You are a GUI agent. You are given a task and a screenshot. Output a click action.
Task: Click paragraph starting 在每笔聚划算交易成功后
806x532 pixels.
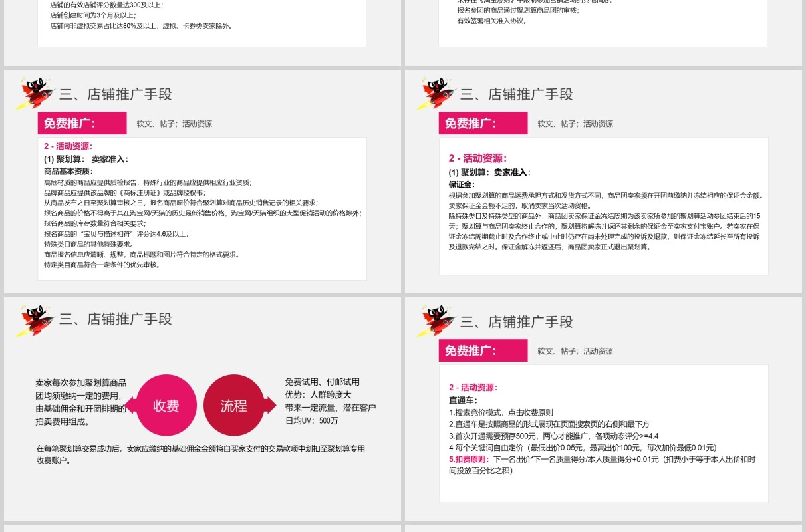tap(201, 454)
